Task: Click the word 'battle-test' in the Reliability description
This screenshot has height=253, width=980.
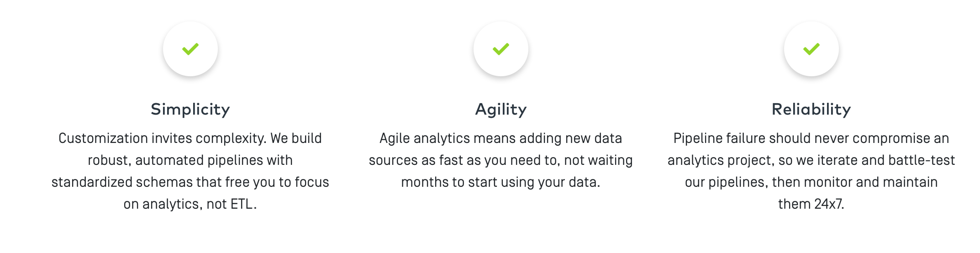Action: click(x=922, y=160)
